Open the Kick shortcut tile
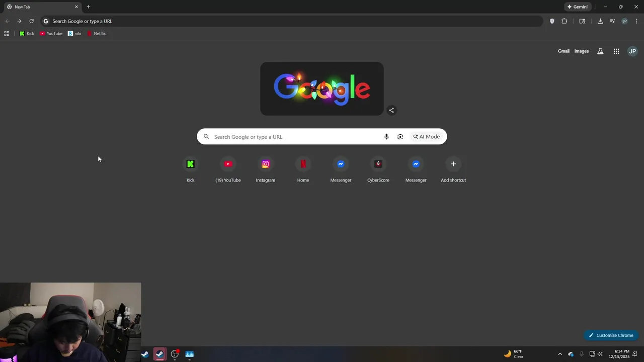This screenshot has width=644, height=362. [190, 170]
